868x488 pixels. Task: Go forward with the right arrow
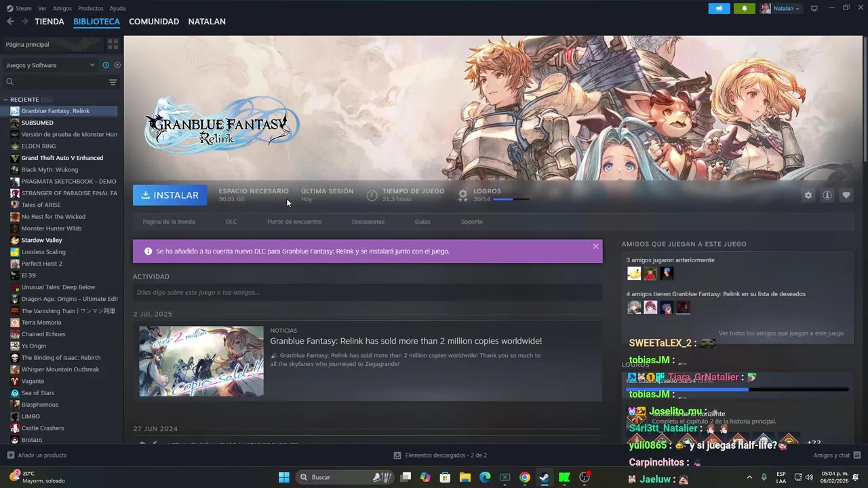tap(24, 22)
